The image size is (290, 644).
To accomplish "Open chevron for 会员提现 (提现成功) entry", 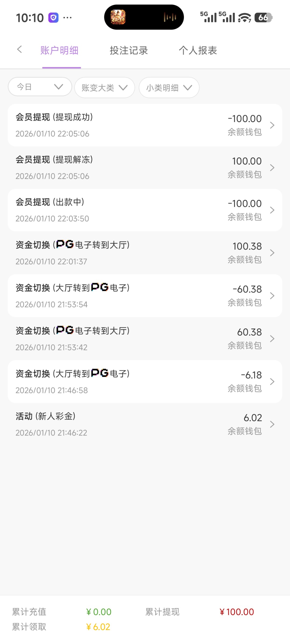I will pos(272,125).
